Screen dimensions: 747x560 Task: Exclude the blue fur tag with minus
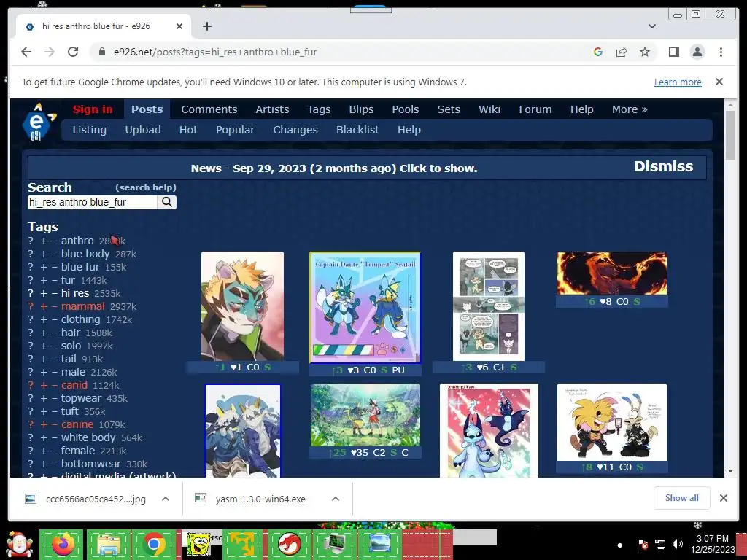[x=54, y=267]
